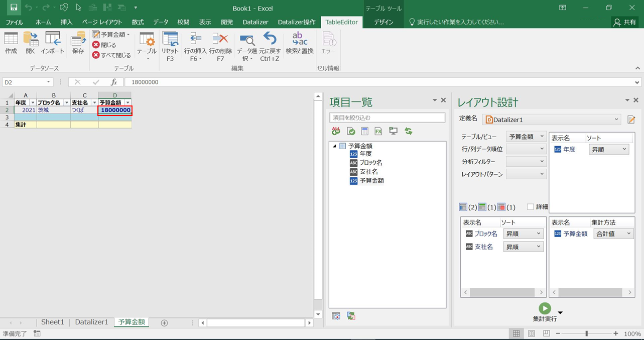644x340 pixels.
Task: Click すべて閉じる (Close All) button
Action: pos(111,55)
